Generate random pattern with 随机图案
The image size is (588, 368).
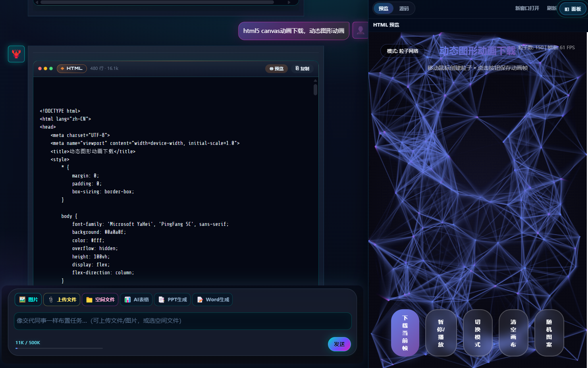click(x=549, y=333)
